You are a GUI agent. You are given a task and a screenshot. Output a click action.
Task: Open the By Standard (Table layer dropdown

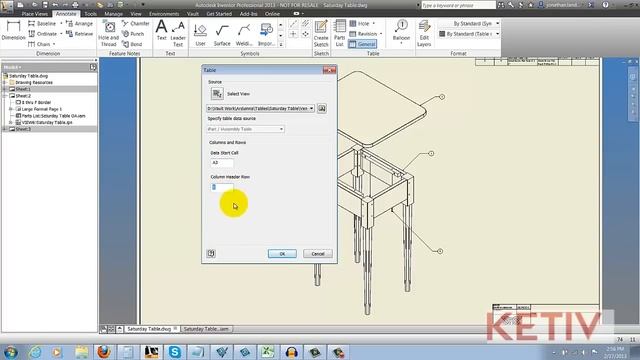pos(497,34)
